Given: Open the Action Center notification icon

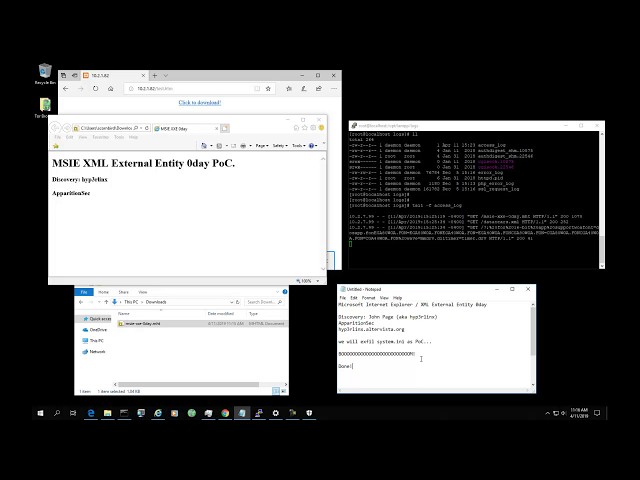Looking at the screenshot, I should (x=597, y=413).
